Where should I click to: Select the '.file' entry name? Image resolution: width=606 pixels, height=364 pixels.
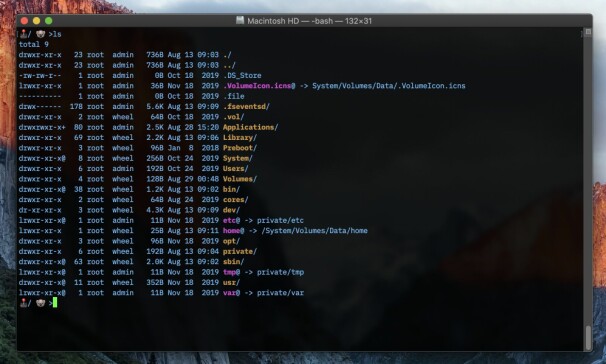click(x=234, y=96)
